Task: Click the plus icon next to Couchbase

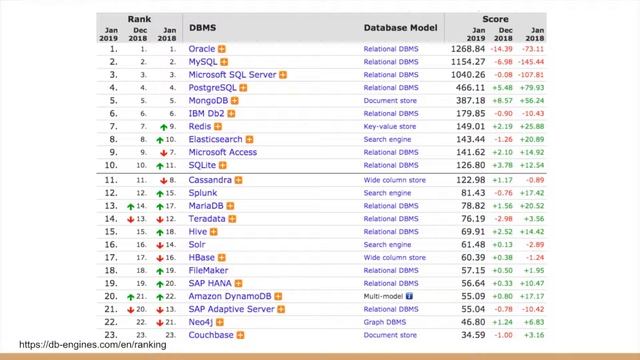Action: point(240,335)
